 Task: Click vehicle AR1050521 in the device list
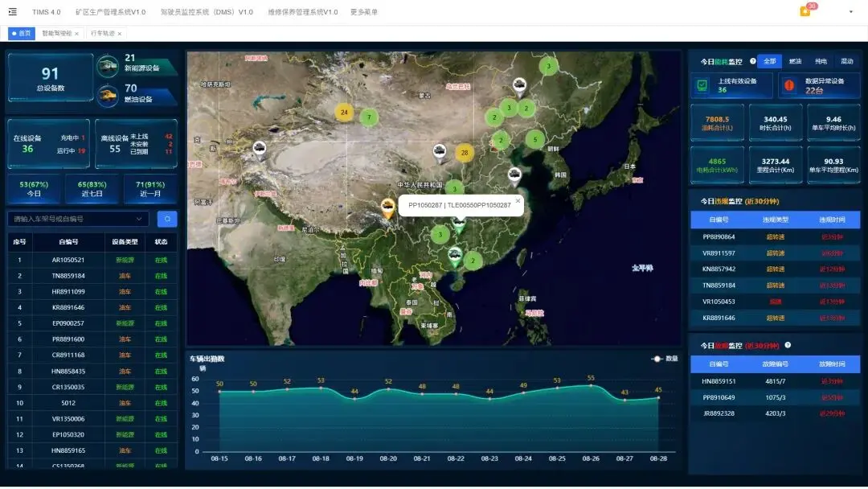click(68, 260)
